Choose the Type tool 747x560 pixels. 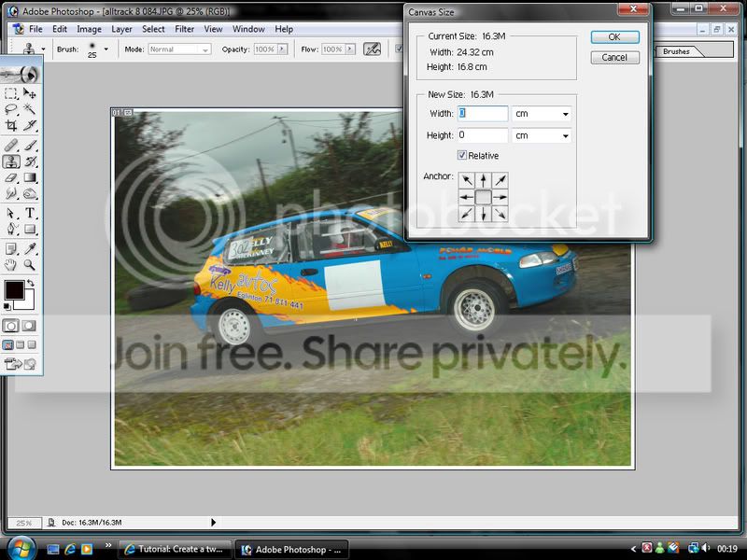pyautogui.click(x=30, y=213)
